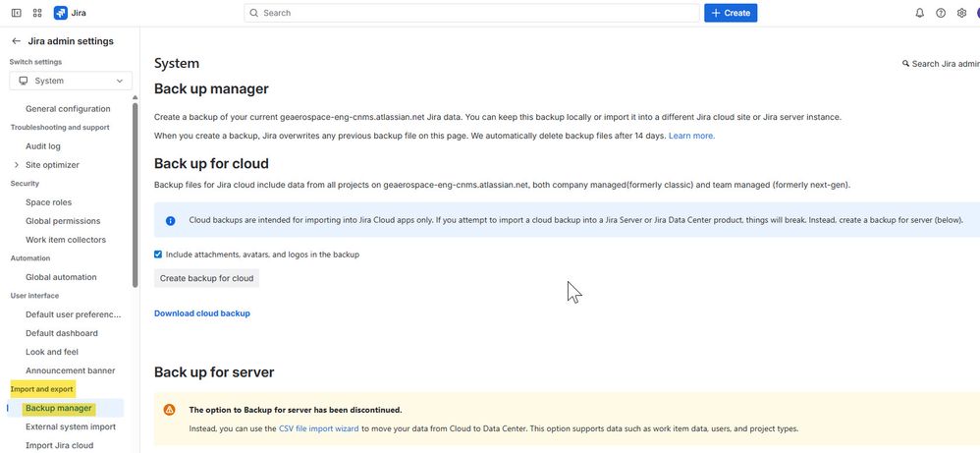The width and height of the screenshot is (980, 453).
Task: Open the CSV file import wizard link
Action: click(319, 428)
